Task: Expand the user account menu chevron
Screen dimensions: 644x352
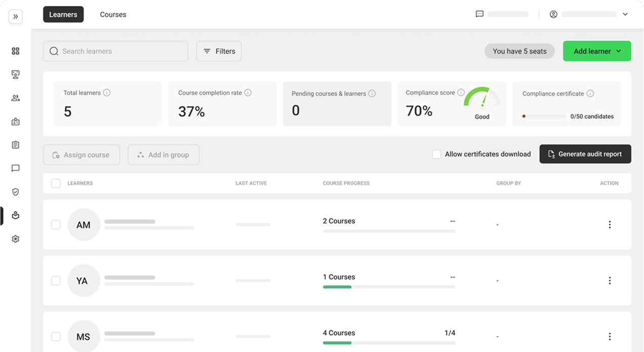Action: pyautogui.click(x=625, y=14)
